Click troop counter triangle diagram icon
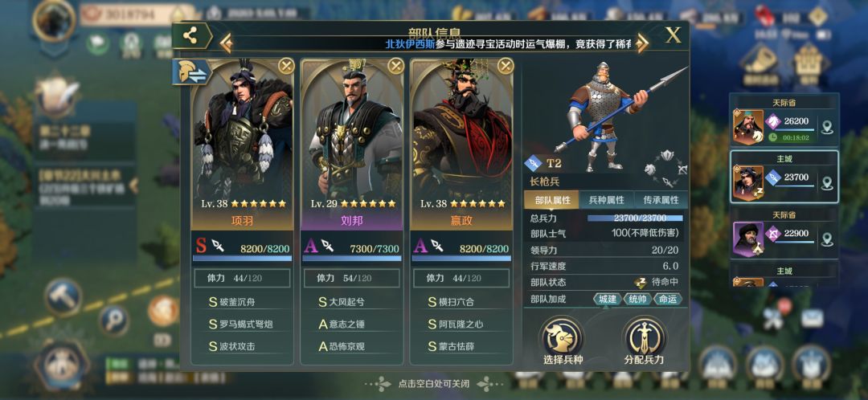868x400 pixels. coord(666,168)
